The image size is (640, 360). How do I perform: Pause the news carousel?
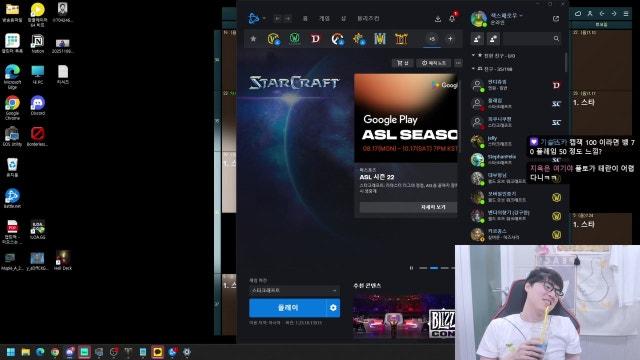coord(411,268)
